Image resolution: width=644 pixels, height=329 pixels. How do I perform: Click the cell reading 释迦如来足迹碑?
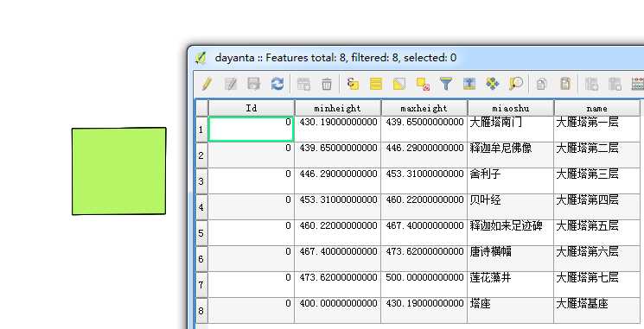pos(511,232)
